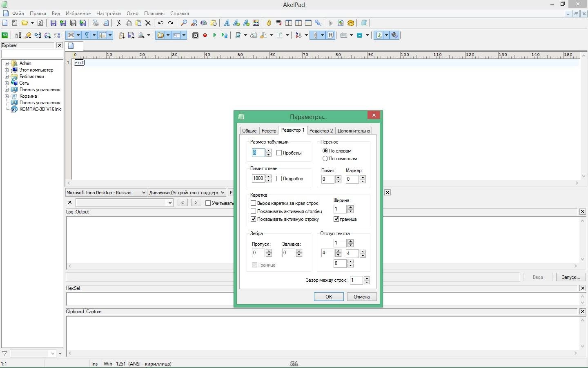
Task: Click the Delete X icon
Action: pyautogui.click(x=148, y=23)
